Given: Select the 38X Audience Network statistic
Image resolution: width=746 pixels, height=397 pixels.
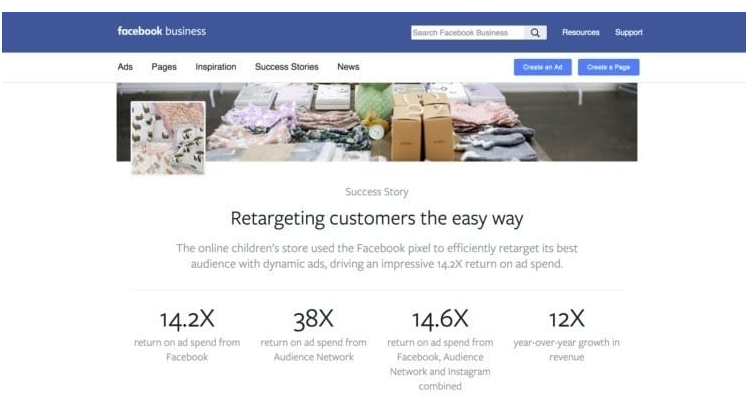Looking at the screenshot, I should [x=314, y=335].
